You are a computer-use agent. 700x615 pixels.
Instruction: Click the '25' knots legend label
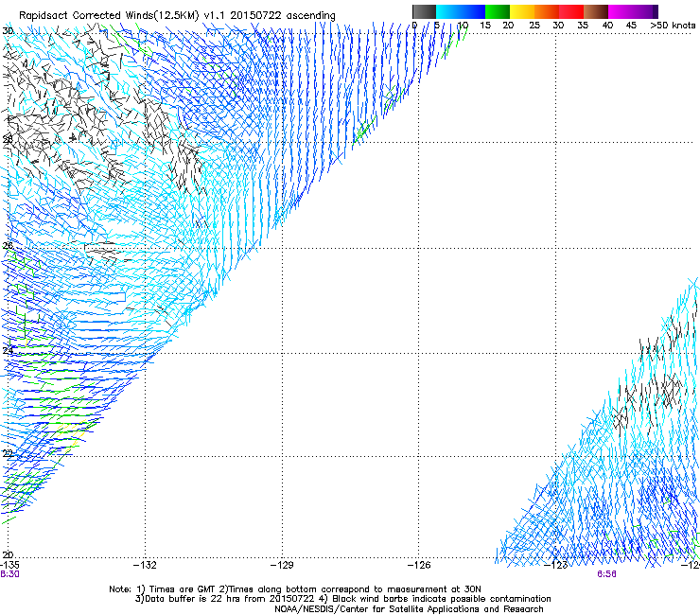coord(534,26)
